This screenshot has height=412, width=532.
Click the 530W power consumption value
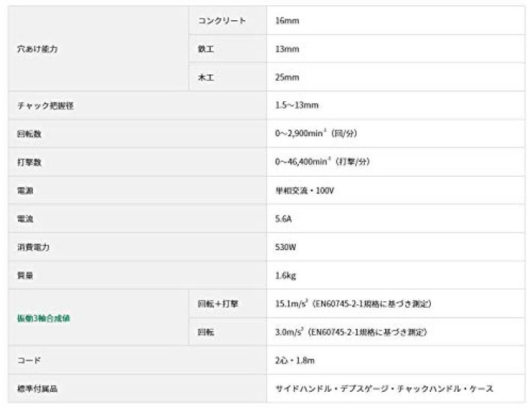coord(287,247)
